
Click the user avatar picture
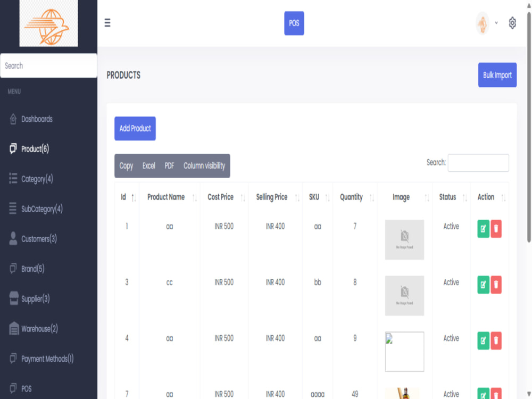(482, 23)
